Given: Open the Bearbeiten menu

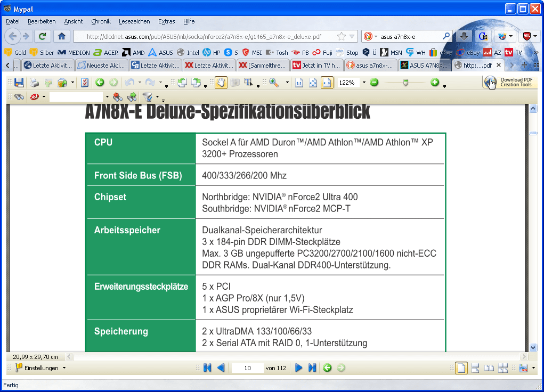Looking at the screenshot, I should (x=42, y=21).
